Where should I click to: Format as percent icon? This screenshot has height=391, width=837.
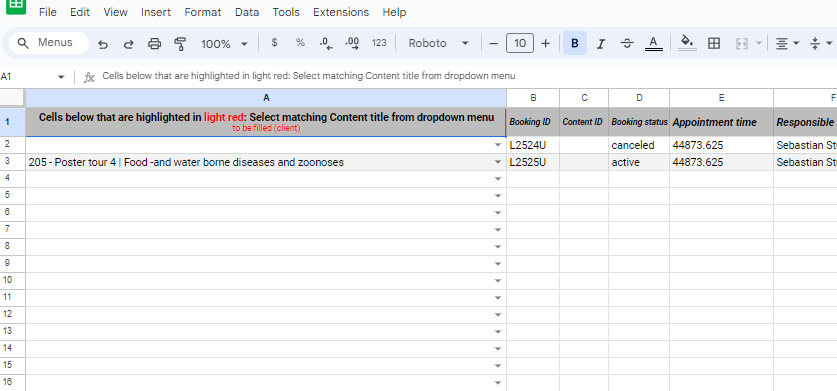[301, 43]
